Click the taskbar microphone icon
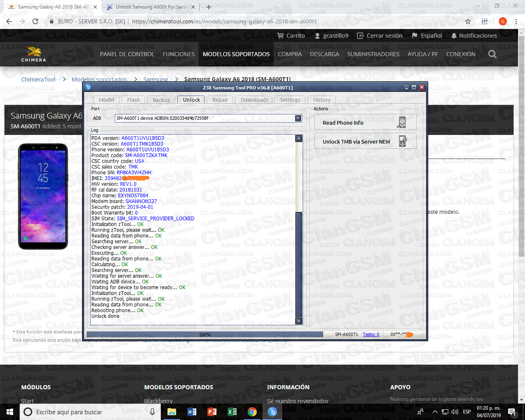The width and height of the screenshot is (525, 420). click(x=152, y=412)
